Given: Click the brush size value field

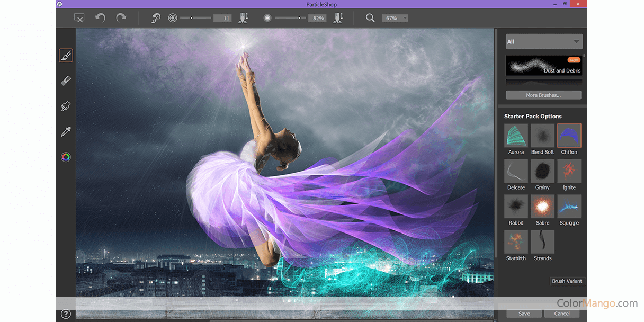Looking at the screenshot, I should tap(222, 18).
